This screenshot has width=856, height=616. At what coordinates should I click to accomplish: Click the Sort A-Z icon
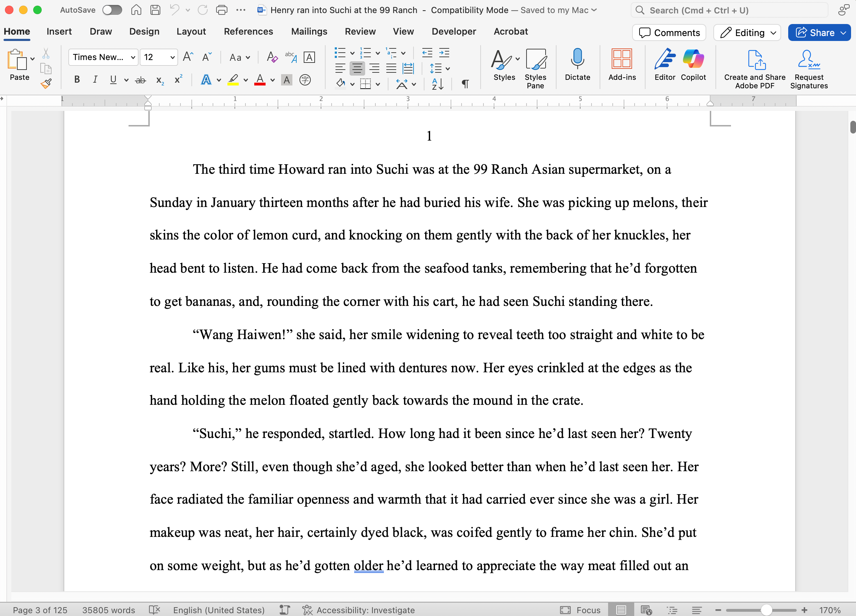pyautogui.click(x=438, y=84)
